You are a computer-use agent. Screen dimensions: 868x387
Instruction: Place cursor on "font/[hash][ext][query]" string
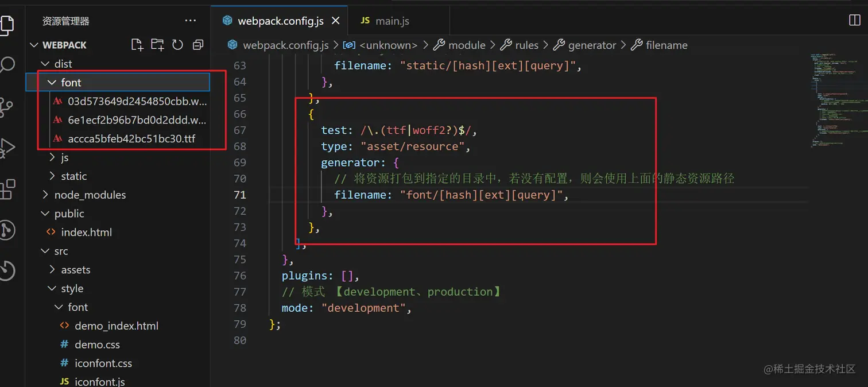click(x=481, y=195)
